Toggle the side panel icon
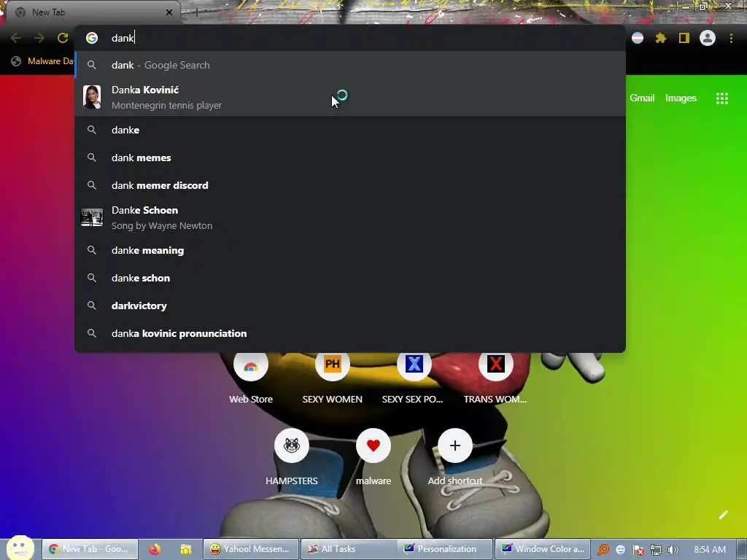 [684, 38]
